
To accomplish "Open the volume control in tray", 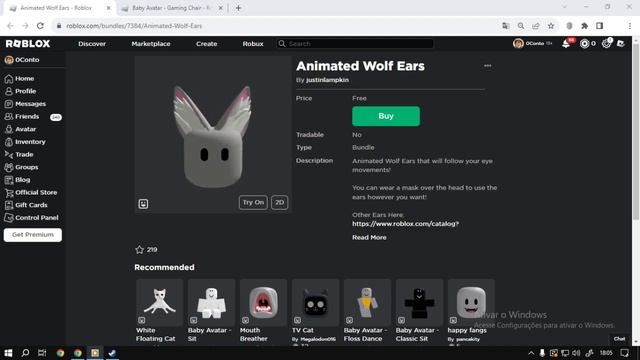I will pyautogui.click(x=576, y=353).
